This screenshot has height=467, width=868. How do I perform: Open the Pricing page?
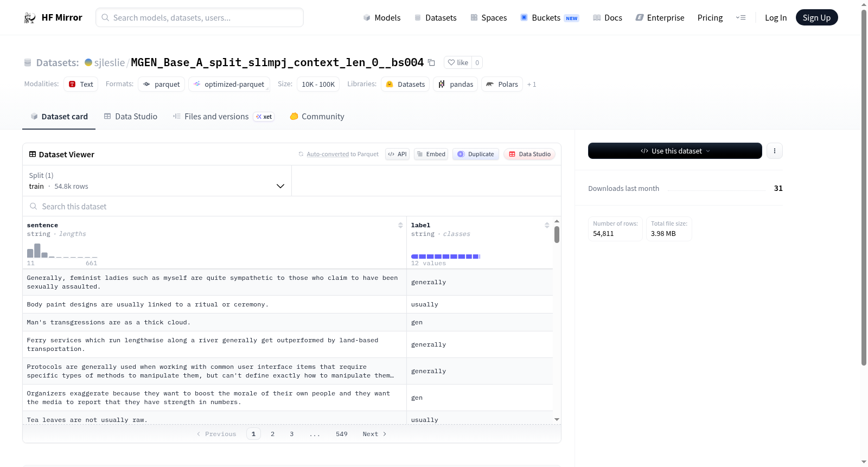tap(710, 17)
